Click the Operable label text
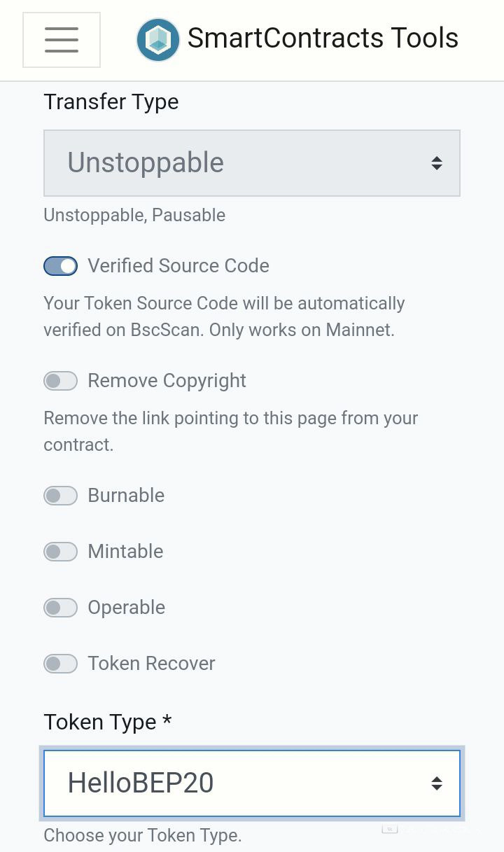The height and width of the screenshot is (852, 504). (127, 608)
